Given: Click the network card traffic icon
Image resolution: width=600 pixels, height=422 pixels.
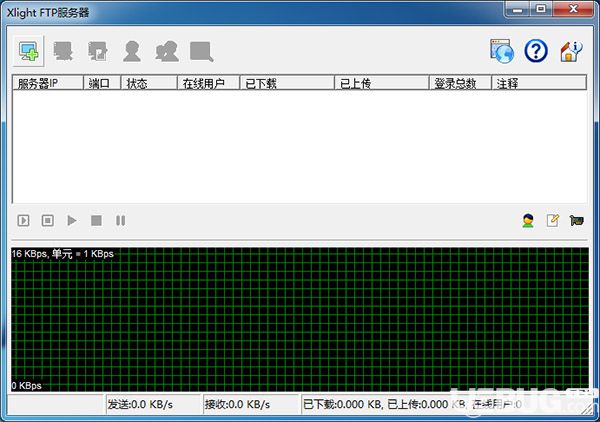Looking at the screenshot, I should tap(576, 220).
